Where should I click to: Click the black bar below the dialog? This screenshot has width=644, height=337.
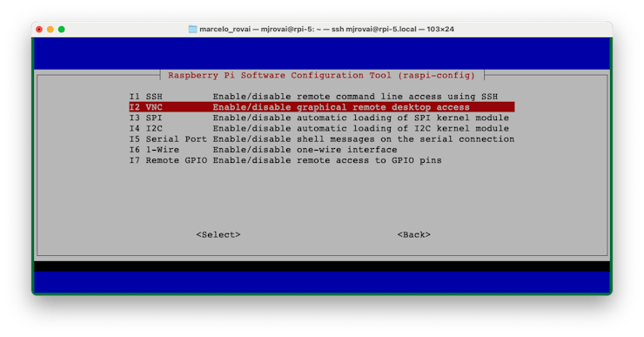322,266
